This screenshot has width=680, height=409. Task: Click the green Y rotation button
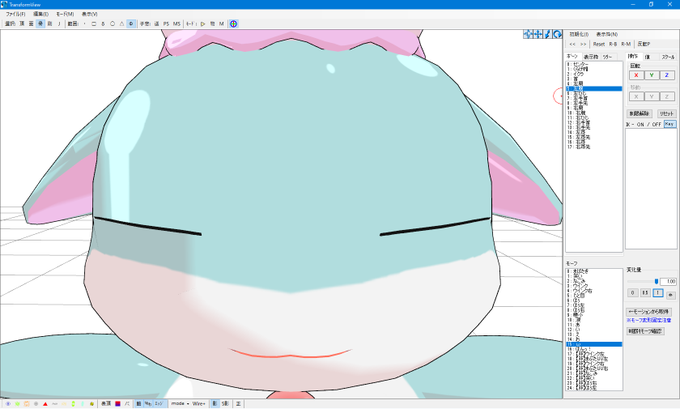pyautogui.click(x=651, y=75)
